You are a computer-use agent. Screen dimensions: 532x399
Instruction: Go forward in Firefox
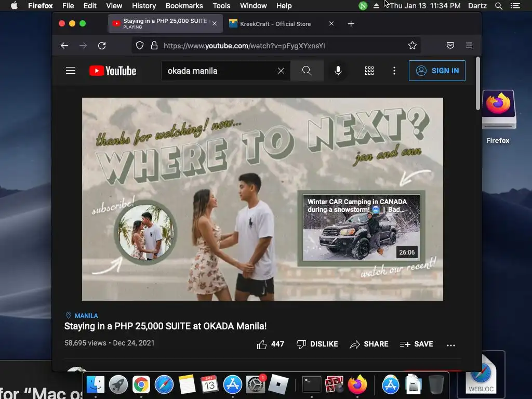coord(83,46)
